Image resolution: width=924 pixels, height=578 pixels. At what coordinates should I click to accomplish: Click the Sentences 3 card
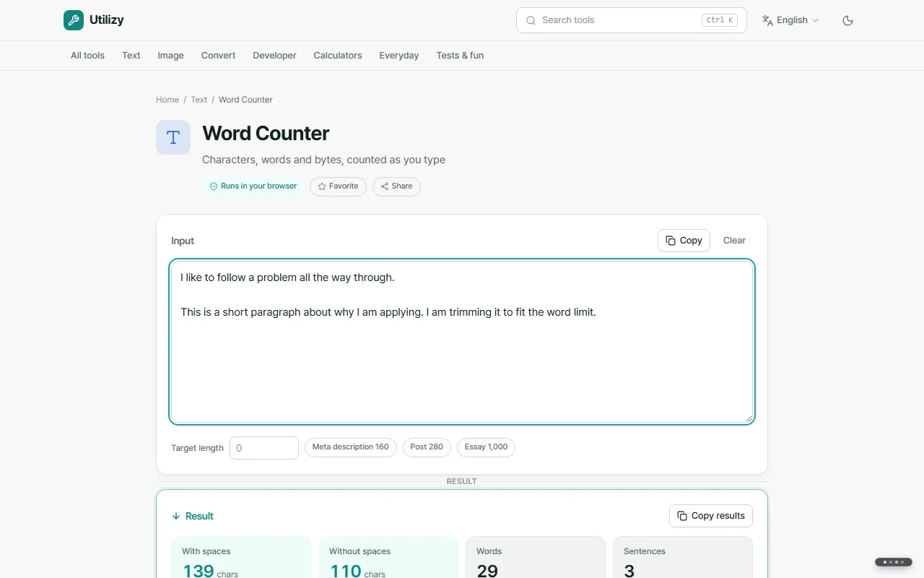pos(683,557)
